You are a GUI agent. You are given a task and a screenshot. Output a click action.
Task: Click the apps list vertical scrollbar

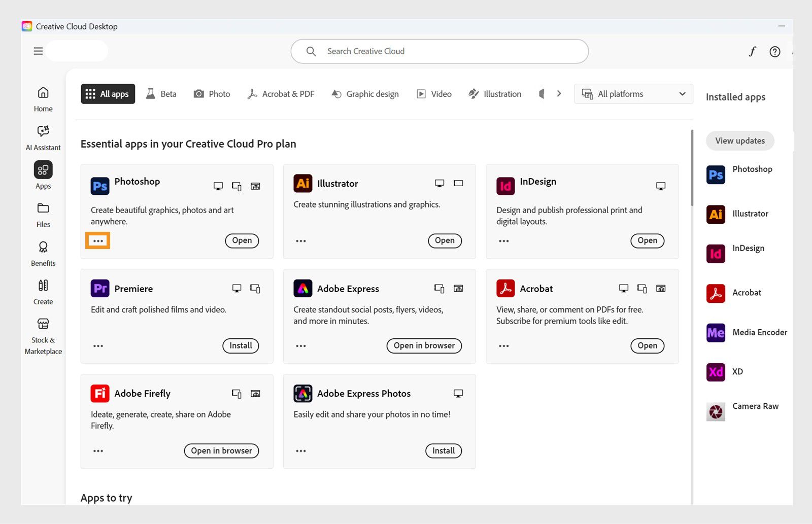tap(692, 168)
